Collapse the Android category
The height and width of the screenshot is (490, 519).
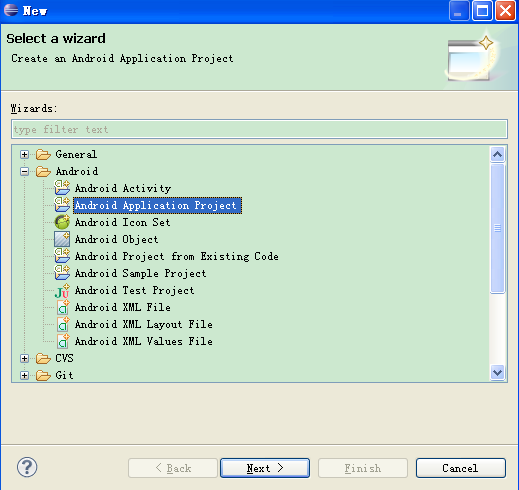[24, 171]
